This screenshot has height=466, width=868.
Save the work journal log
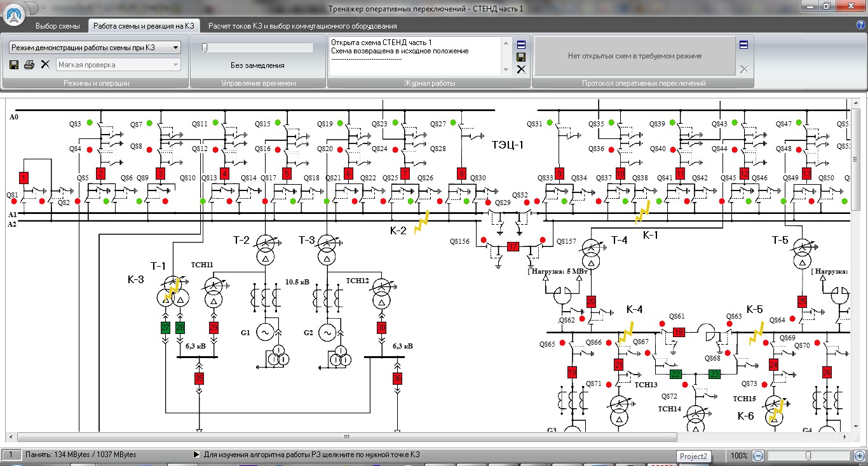click(521, 57)
